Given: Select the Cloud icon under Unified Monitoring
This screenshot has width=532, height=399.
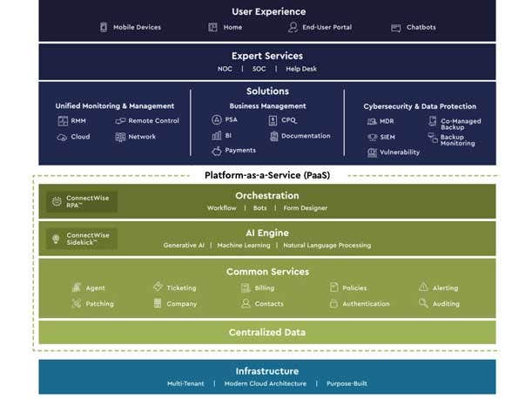Looking at the screenshot, I should (x=63, y=138).
